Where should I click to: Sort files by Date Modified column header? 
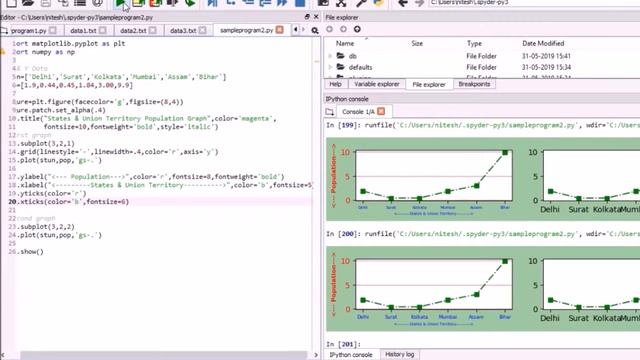(543, 43)
